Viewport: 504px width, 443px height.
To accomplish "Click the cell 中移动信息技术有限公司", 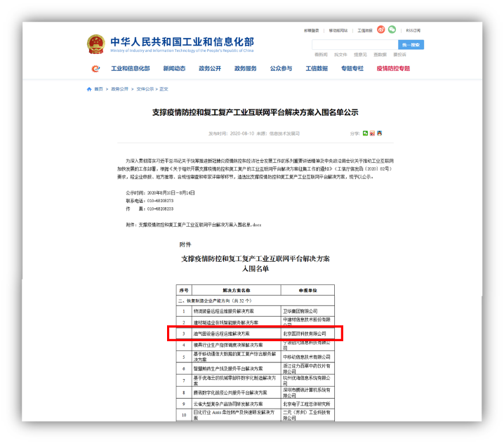I will click(307, 357).
